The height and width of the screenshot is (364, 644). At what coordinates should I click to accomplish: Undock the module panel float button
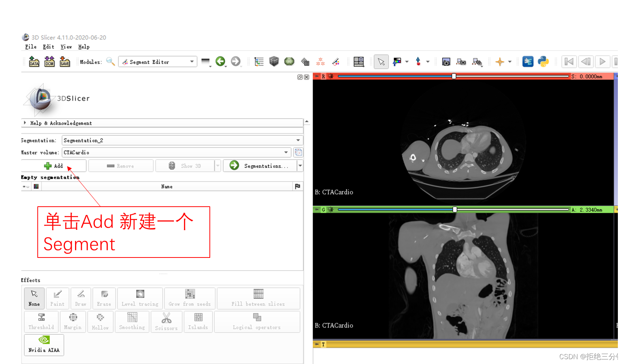300,77
